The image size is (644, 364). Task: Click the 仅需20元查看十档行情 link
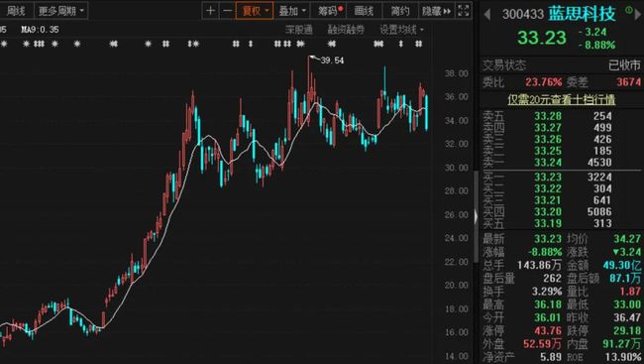tap(561, 99)
